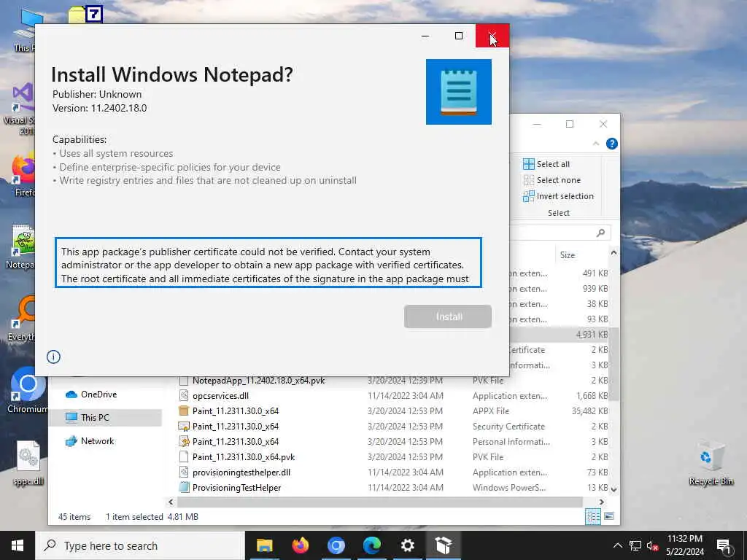
Task: Click the Paint APPX package file icon
Action: (x=184, y=411)
